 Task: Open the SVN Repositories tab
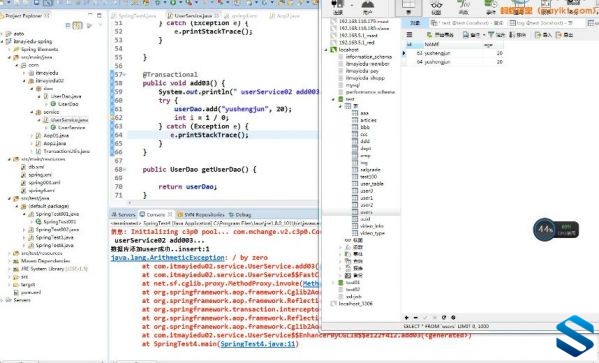(x=201, y=215)
